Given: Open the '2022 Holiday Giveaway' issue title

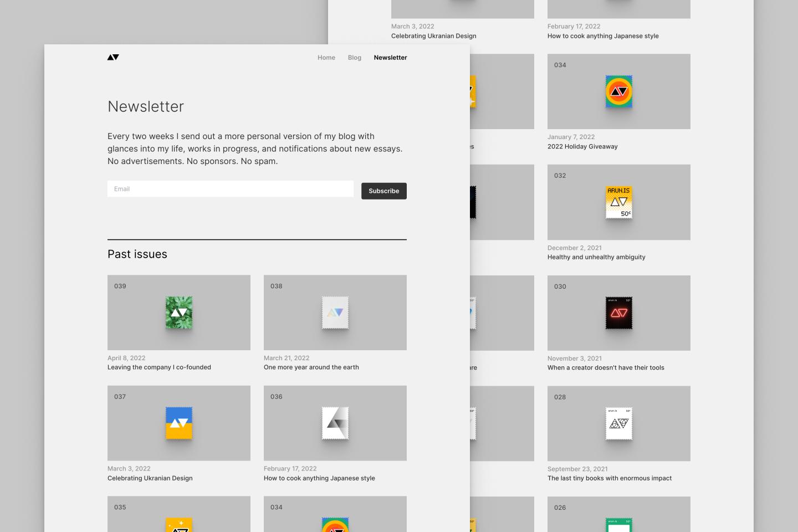Looking at the screenshot, I should tap(582, 147).
